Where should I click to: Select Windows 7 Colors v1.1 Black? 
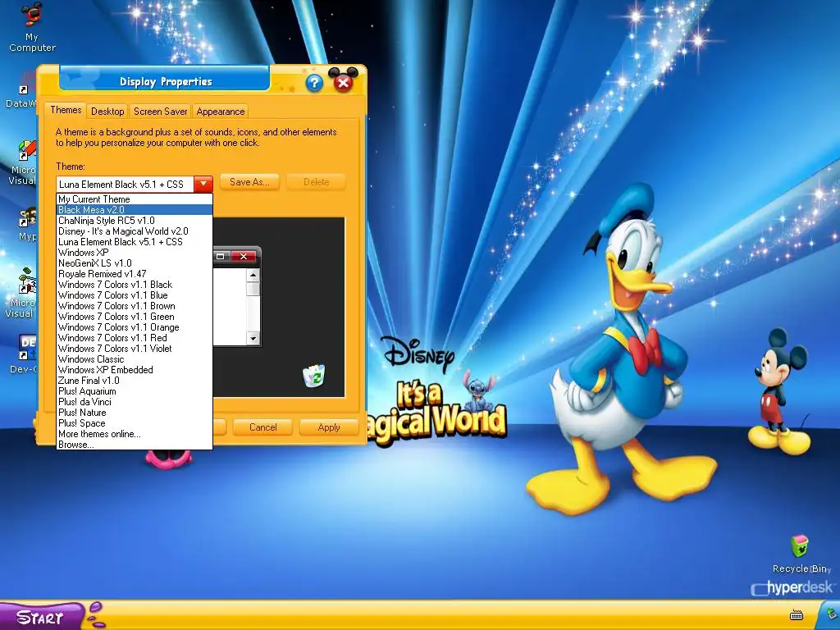(x=135, y=285)
